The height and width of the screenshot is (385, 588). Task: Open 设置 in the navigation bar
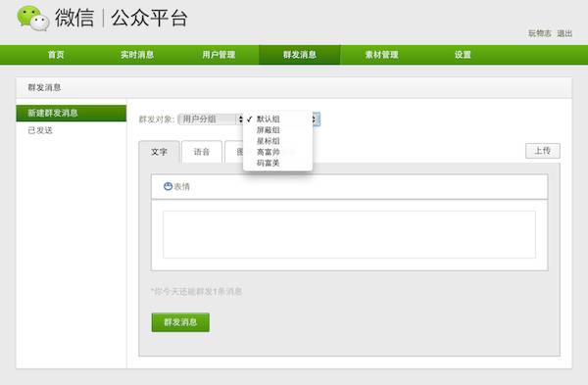[463, 55]
